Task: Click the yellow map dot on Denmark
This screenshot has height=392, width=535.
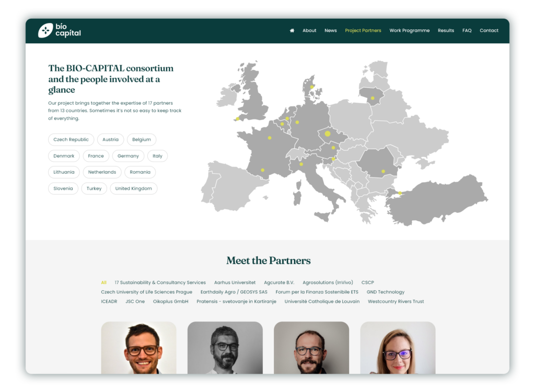Action: click(x=312, y=87)
